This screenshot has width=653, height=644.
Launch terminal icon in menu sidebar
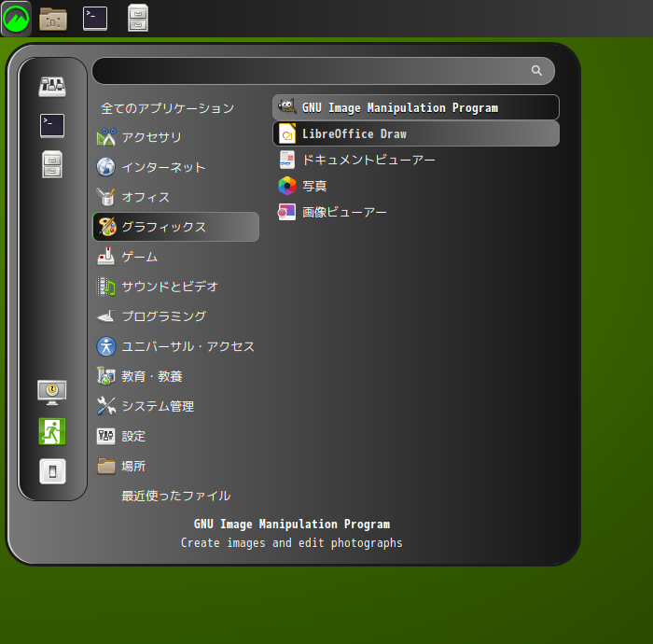pos(52,125)
